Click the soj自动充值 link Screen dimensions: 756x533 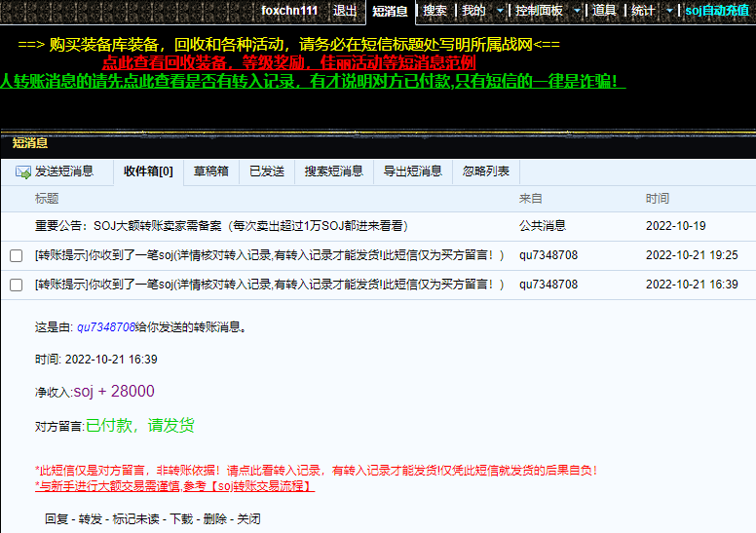coord(716,11)
